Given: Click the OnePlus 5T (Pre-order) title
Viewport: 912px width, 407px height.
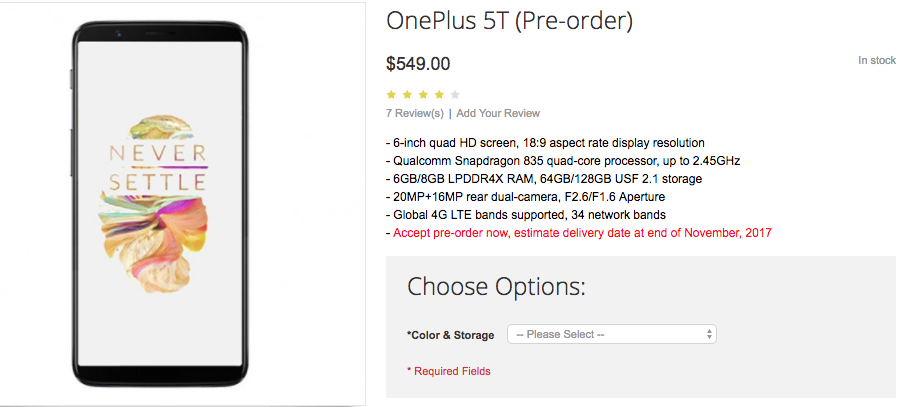Looking at the screenshot, I should 509,21.
